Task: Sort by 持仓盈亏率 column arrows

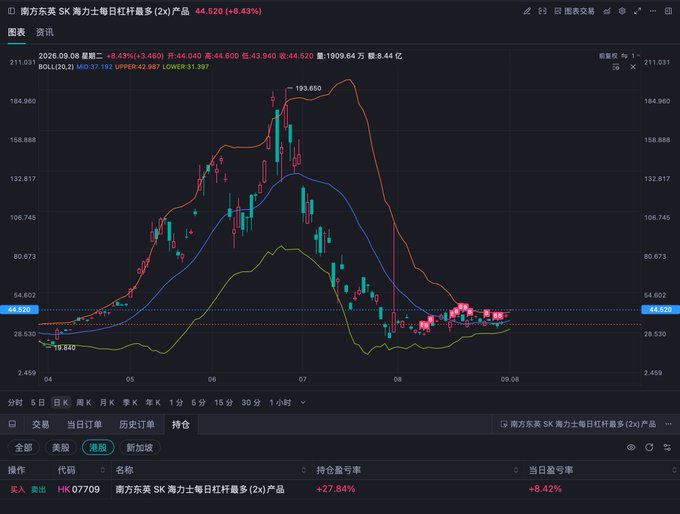Action: tap(516, 470)
